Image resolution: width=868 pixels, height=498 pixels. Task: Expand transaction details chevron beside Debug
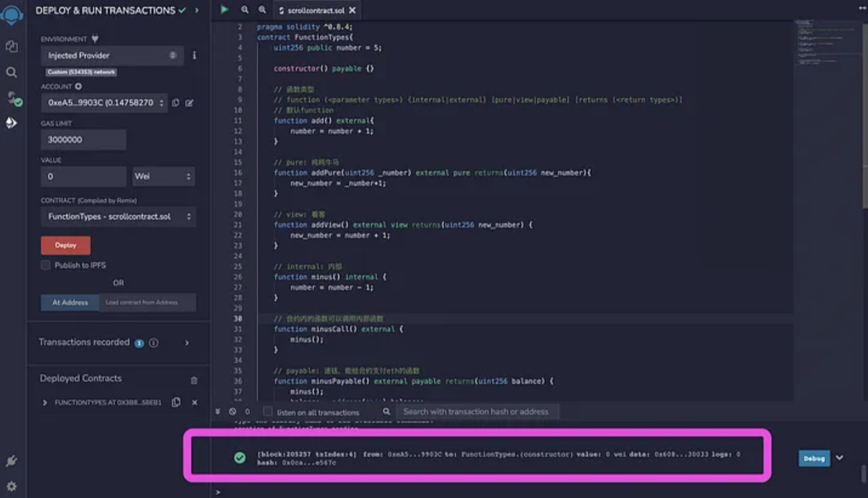pyautogui.click(x=840, y=458)
